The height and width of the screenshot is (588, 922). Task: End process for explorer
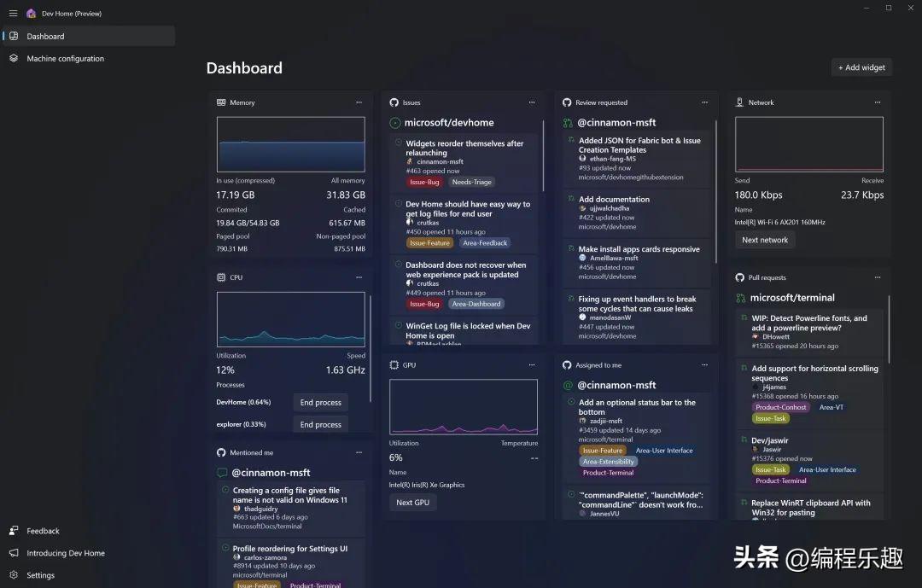click(320, 424)
